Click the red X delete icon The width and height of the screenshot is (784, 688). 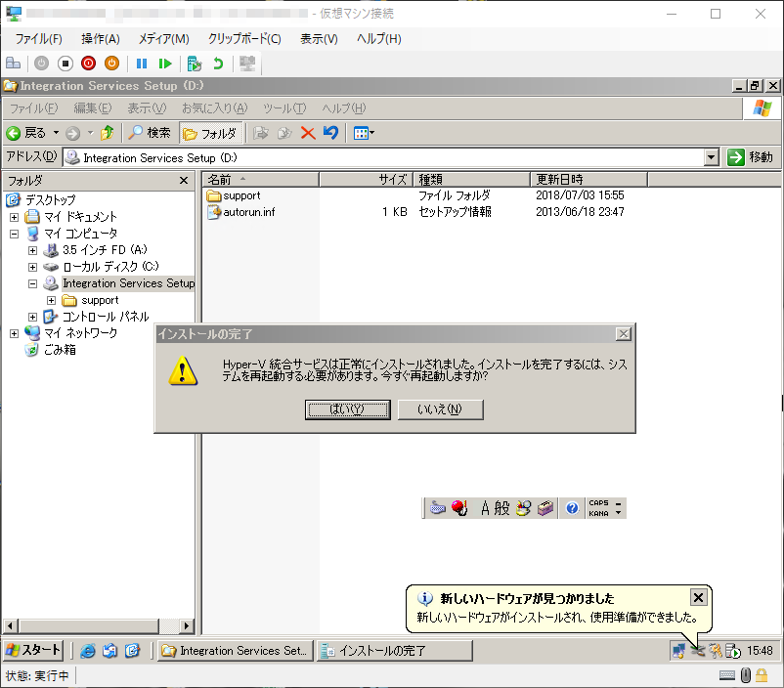[x=308, y=133]
